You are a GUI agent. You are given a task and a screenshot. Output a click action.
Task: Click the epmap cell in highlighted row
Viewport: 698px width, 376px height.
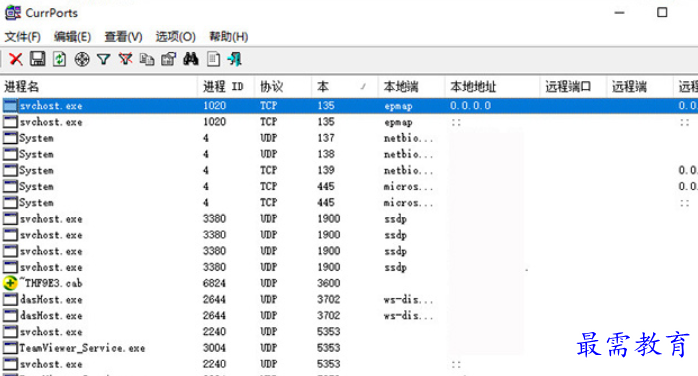point(398,106)
